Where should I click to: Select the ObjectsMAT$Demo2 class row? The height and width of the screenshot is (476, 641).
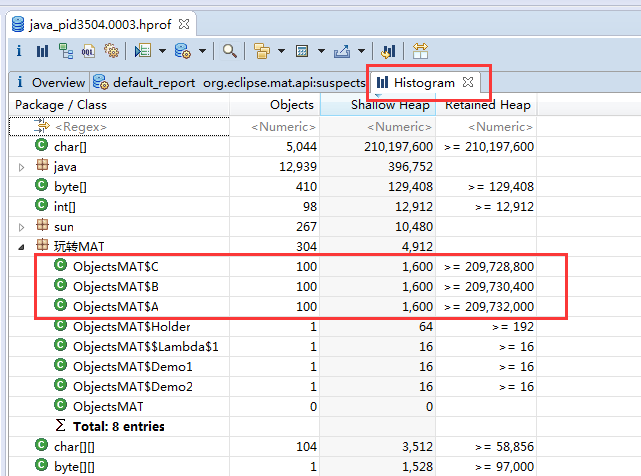(273, 387)
